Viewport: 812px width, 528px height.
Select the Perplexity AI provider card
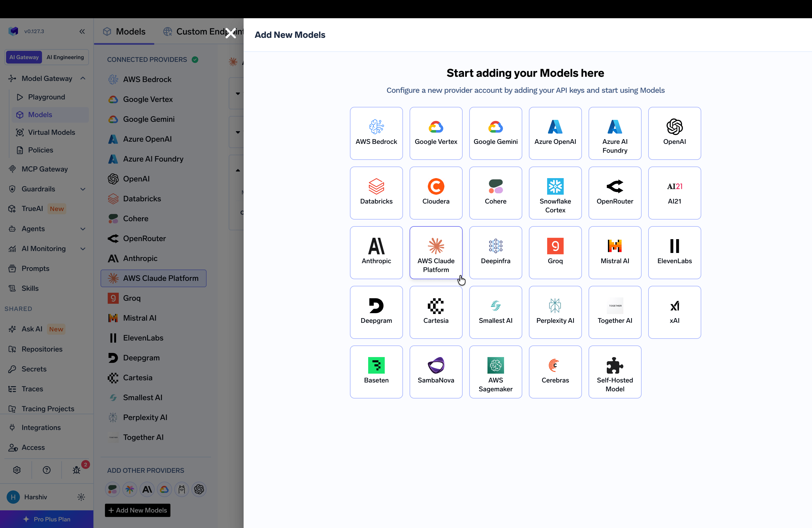555,312
